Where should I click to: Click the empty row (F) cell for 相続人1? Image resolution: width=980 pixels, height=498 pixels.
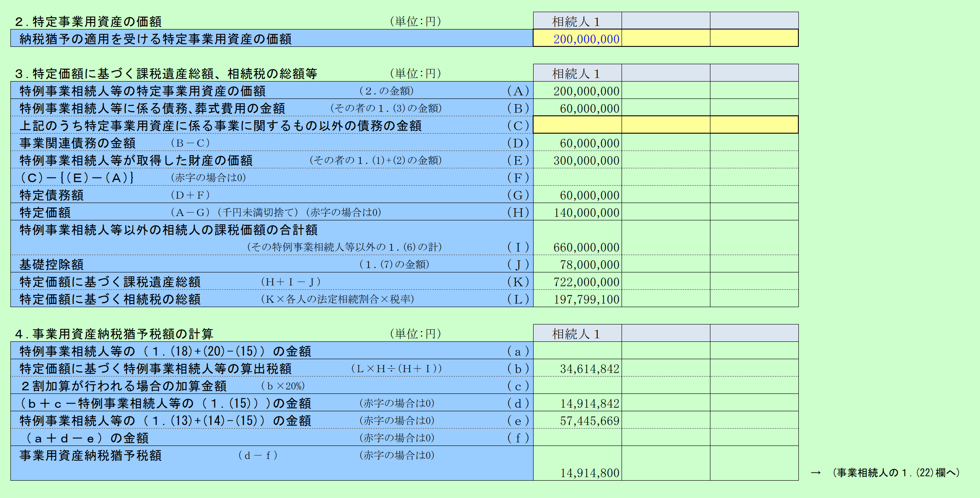coord(577,177)
